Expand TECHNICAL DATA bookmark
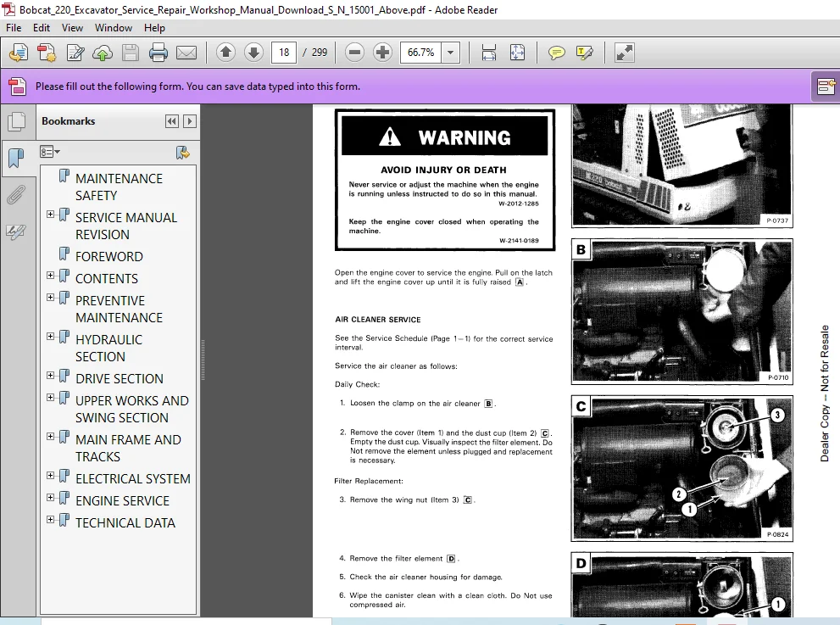 50,520
